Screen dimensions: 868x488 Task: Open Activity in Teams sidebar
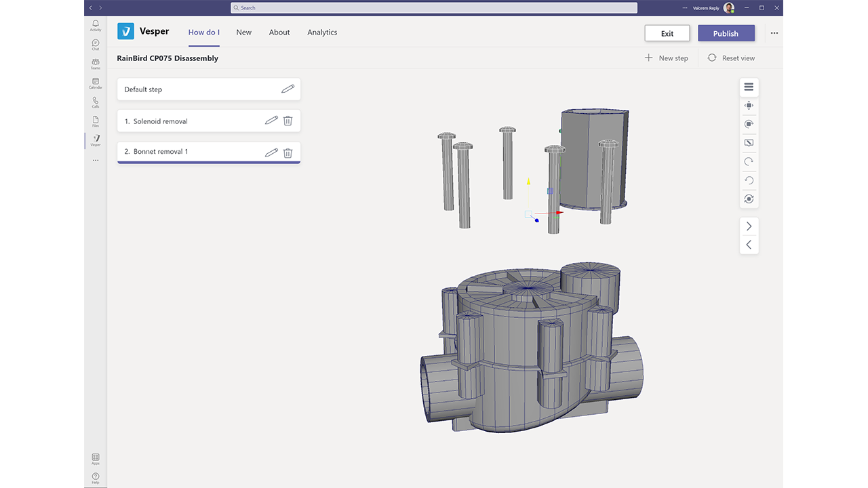(x=96, y=25)
